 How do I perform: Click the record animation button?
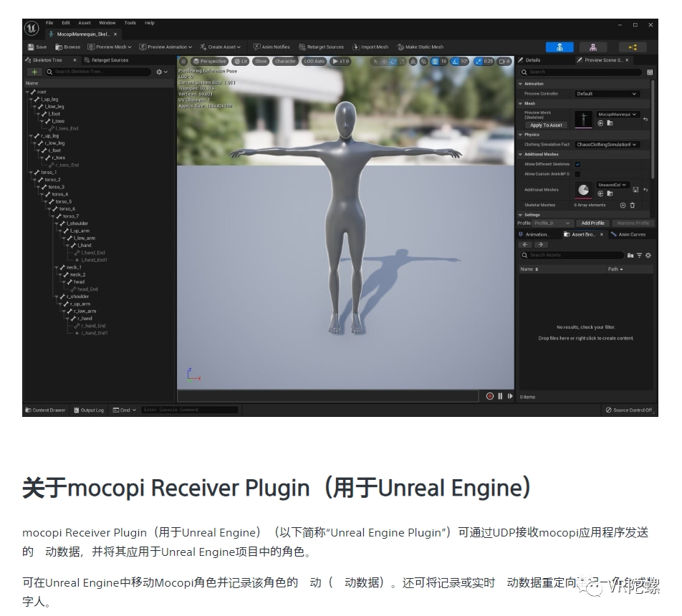pos(490,396)
